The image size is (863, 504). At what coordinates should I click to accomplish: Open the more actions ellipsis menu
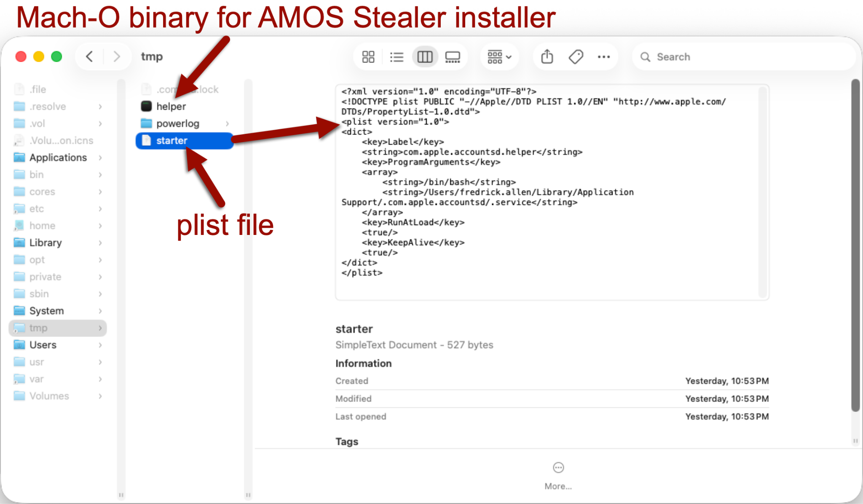603,57
